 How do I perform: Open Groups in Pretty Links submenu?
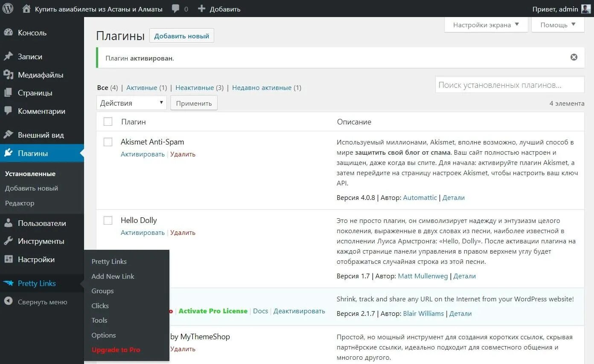pos(102,291)
